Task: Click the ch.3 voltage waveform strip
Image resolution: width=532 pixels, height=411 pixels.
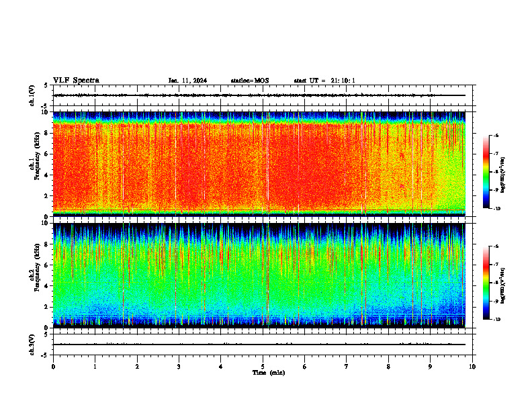Action: coord(263,345)
